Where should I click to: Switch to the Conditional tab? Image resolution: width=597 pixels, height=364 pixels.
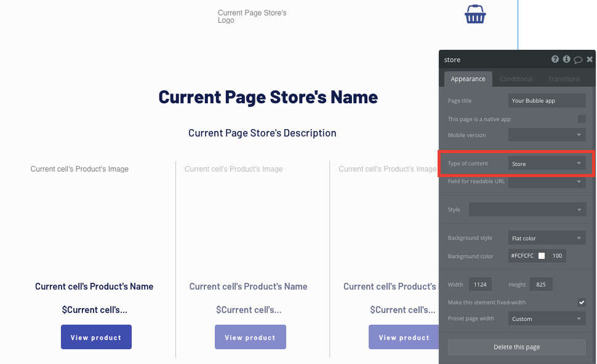(x=516, y=79)
